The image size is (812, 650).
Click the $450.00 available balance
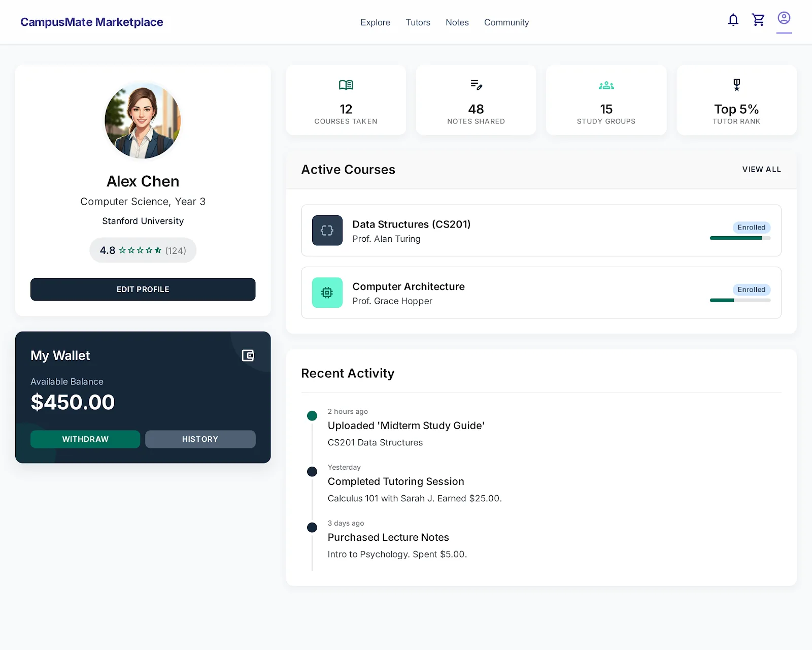point(73,402)
